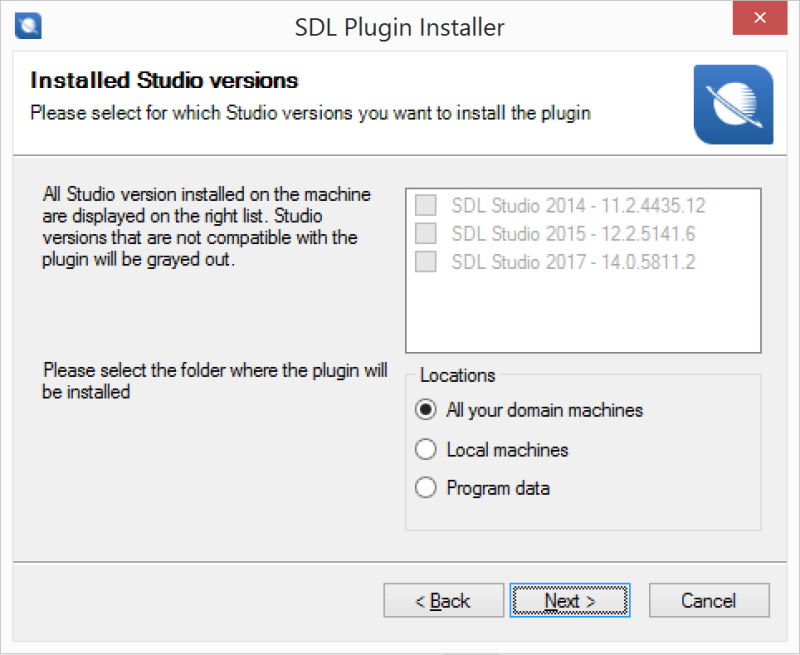Cancel the plugin installation
Image resolution: width=800 pixels, height=655 pixels.
[x=709, y=600]
